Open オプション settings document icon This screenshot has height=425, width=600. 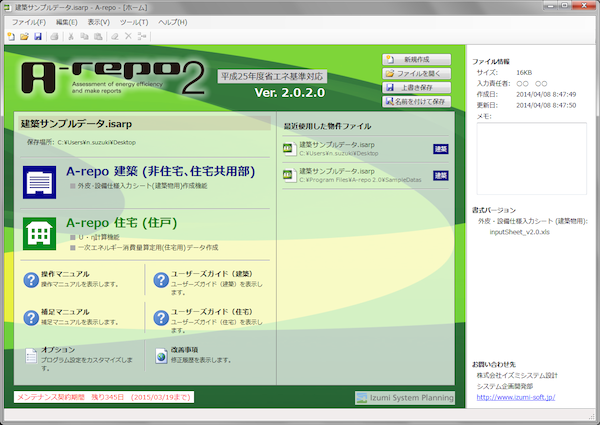(x=30, y=356)
